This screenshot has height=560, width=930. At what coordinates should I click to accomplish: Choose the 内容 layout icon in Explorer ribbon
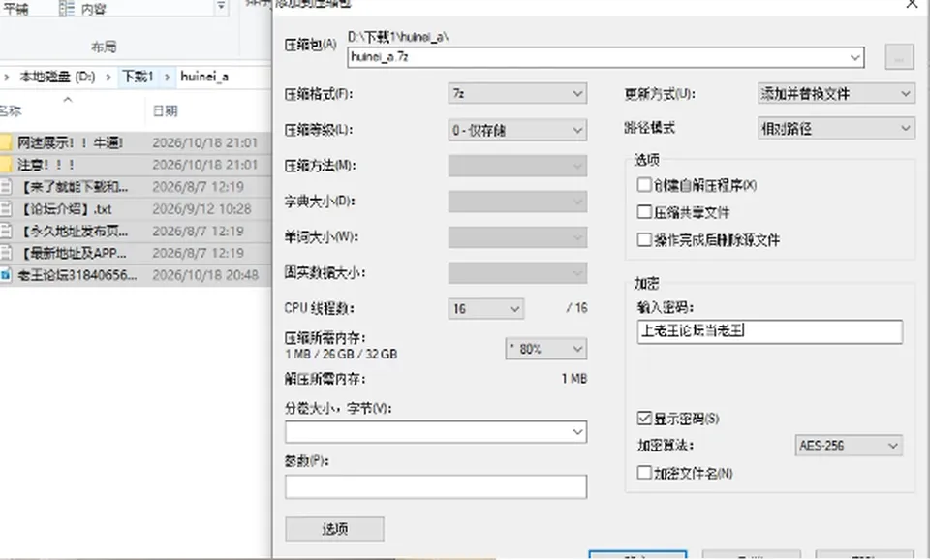click(x=66, y=9)
